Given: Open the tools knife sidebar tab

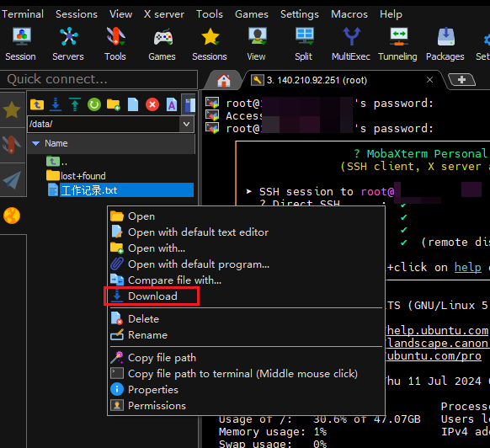Looking at the screenshot, I should [x=12, y=145].
